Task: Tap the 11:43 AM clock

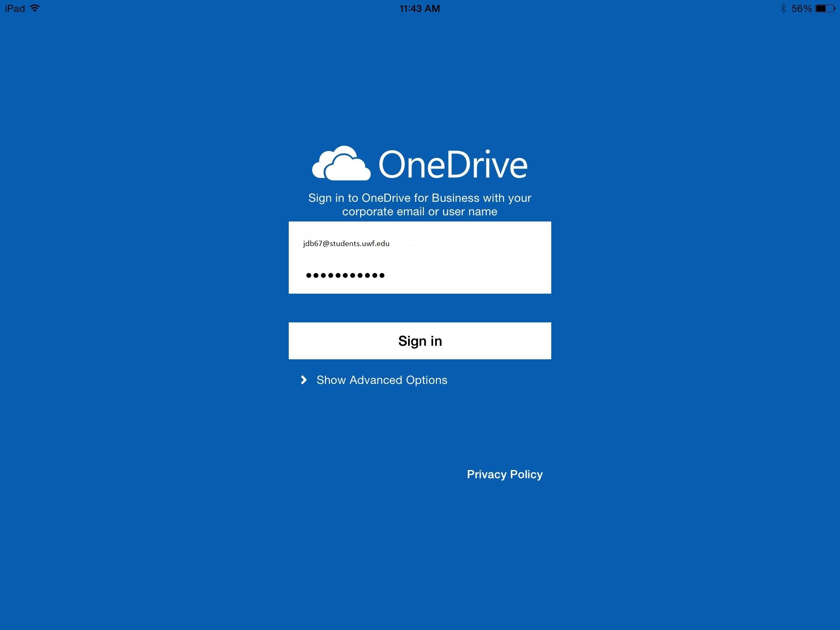Action: coord(420,8)
